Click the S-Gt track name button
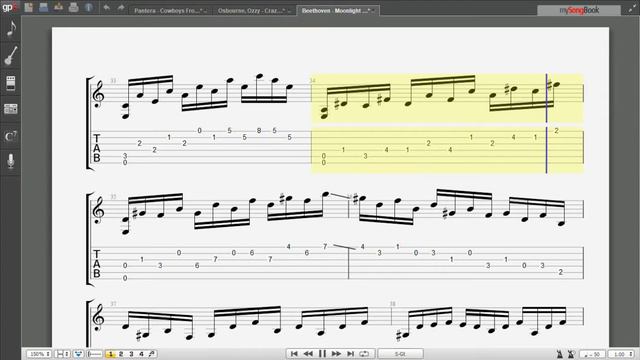 pos(400,353)
